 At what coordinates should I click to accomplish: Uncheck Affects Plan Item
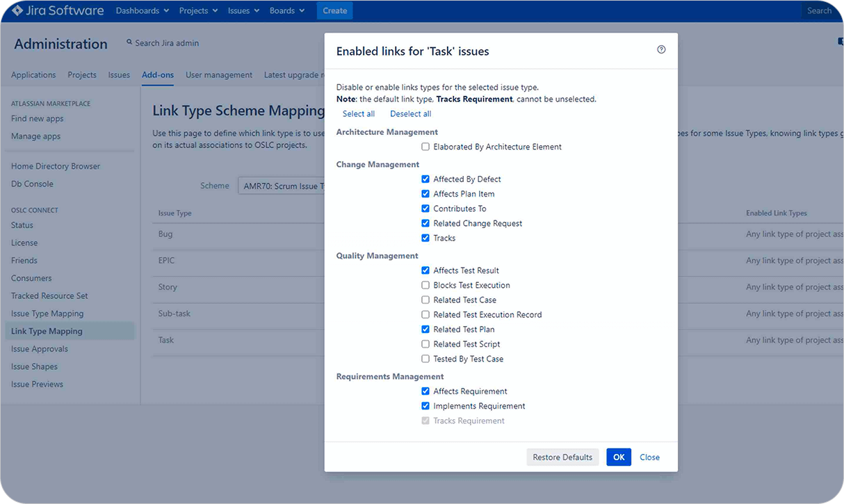click(x=425, y=193)
